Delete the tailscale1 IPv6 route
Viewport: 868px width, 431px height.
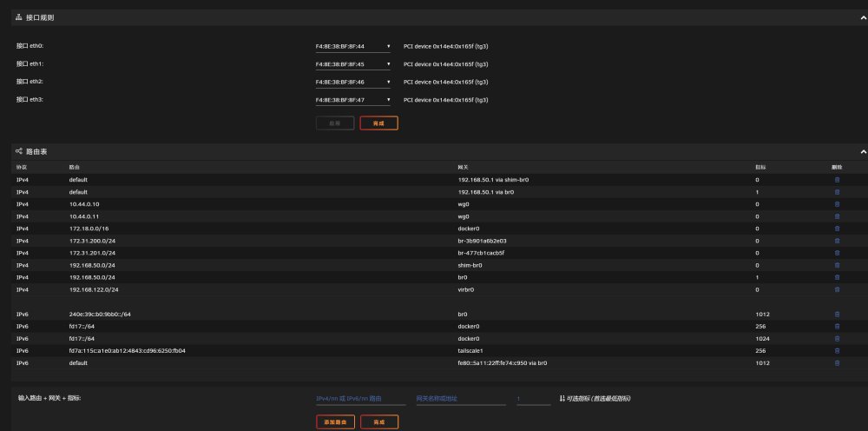837,351
